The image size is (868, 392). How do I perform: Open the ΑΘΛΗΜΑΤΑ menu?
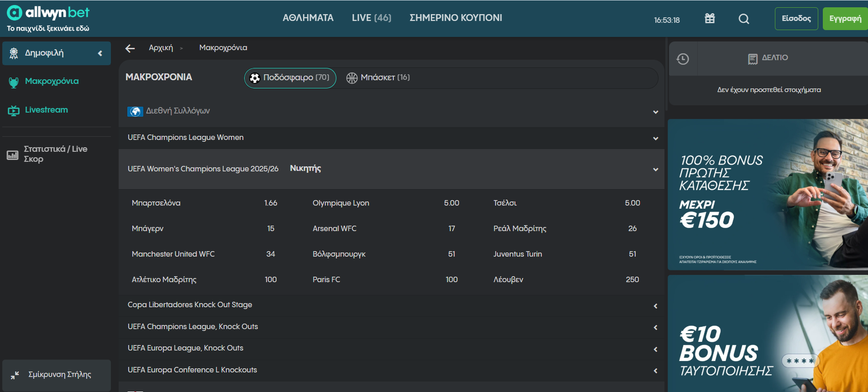pyautogui.click(x=308, y=18)
